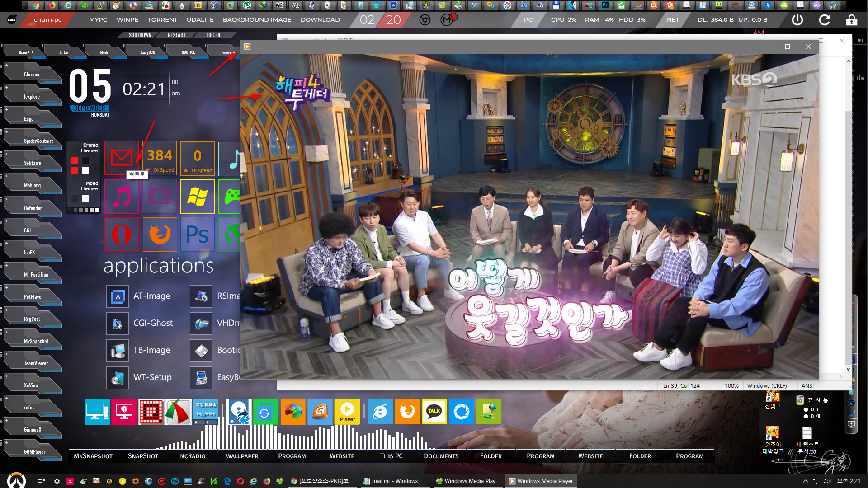Open WALLPAPER in the bottom bar
This screenshot has height=488, width=868.
point(242,456)
